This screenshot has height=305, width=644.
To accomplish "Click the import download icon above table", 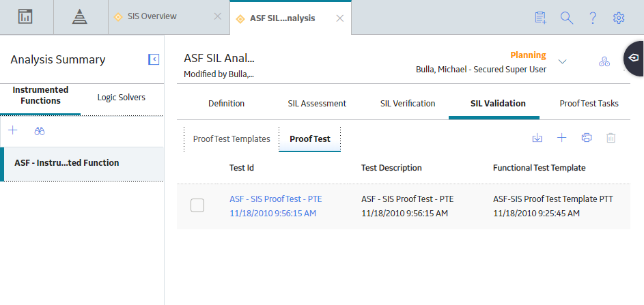I will 537,138.
